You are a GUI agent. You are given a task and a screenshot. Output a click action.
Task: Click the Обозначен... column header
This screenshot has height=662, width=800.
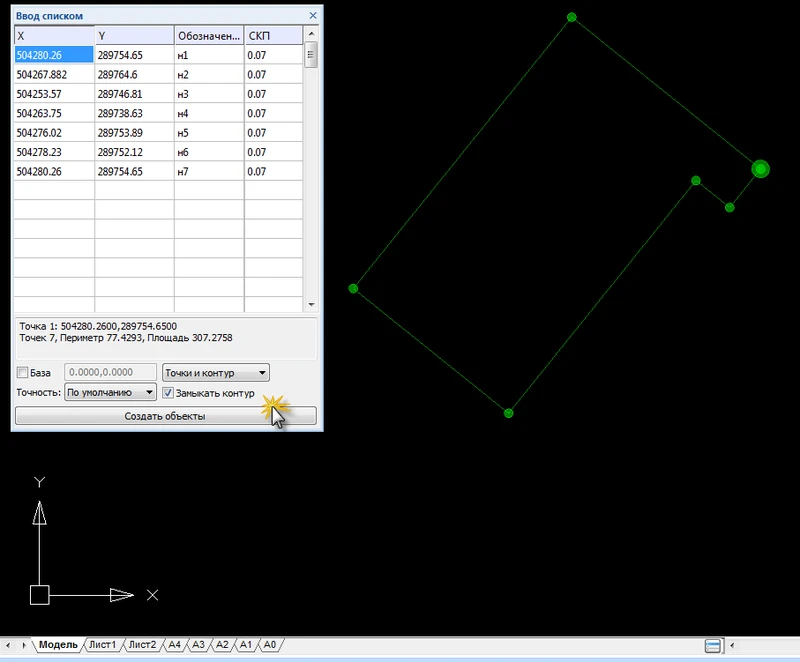coord(208,36)
